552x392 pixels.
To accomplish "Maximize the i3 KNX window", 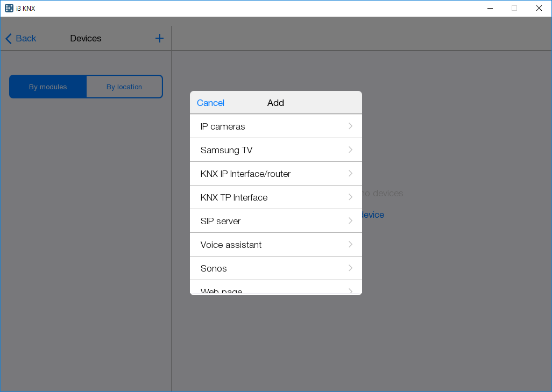I will tap(514, 8).
